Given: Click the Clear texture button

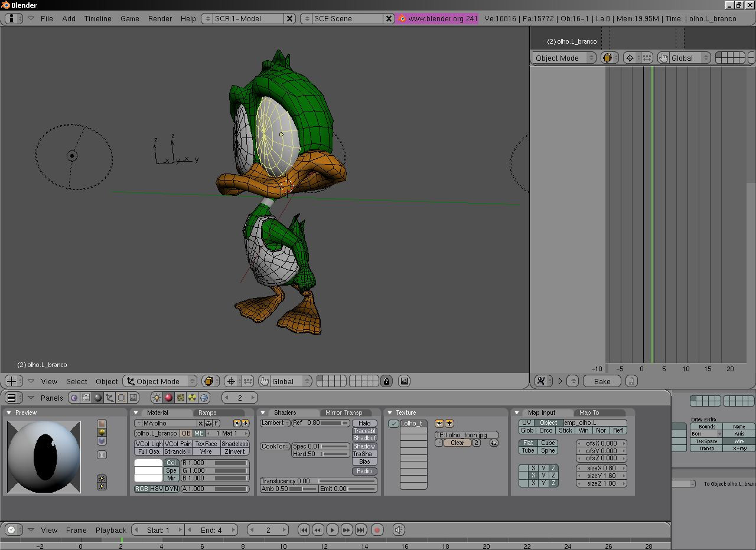Looking at the screenshot, I should (458, 443).
